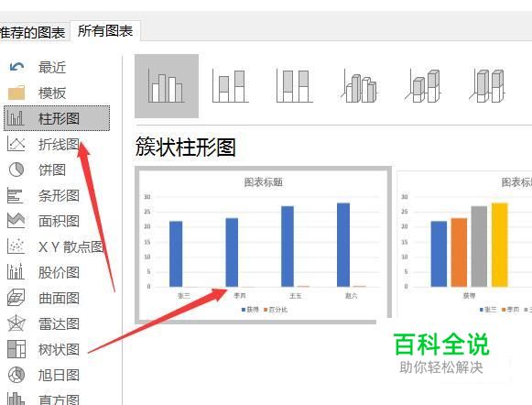Click the 旭日图 sunburst icon

[x=16, y=375]
